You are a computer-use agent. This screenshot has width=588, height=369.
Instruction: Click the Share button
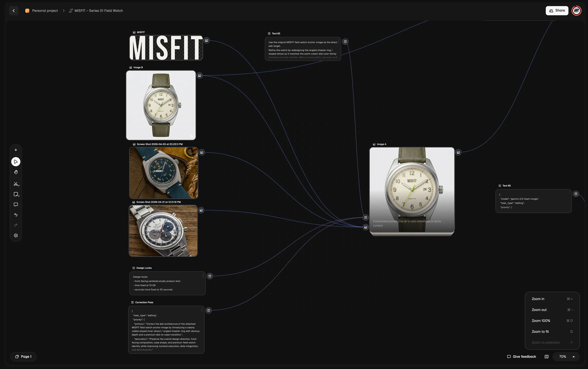tap(557, 11)
